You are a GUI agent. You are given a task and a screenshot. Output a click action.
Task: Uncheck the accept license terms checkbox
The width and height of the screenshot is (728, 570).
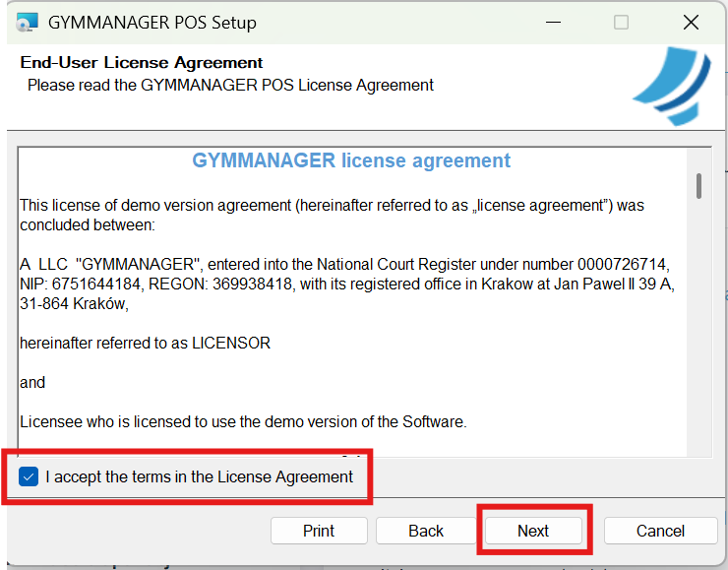pos(29,477)
